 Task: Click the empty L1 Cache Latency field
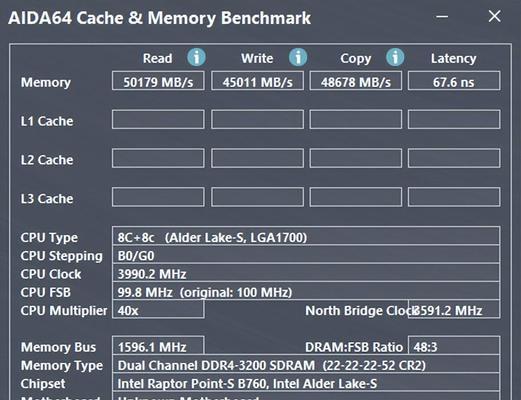tap(454, 119)
